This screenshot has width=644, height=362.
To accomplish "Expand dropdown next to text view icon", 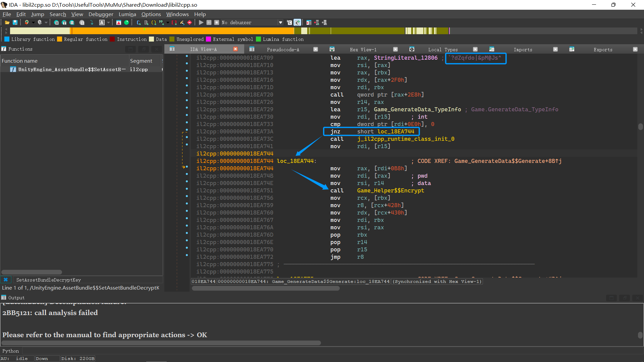I will click(x=108, y=22).
